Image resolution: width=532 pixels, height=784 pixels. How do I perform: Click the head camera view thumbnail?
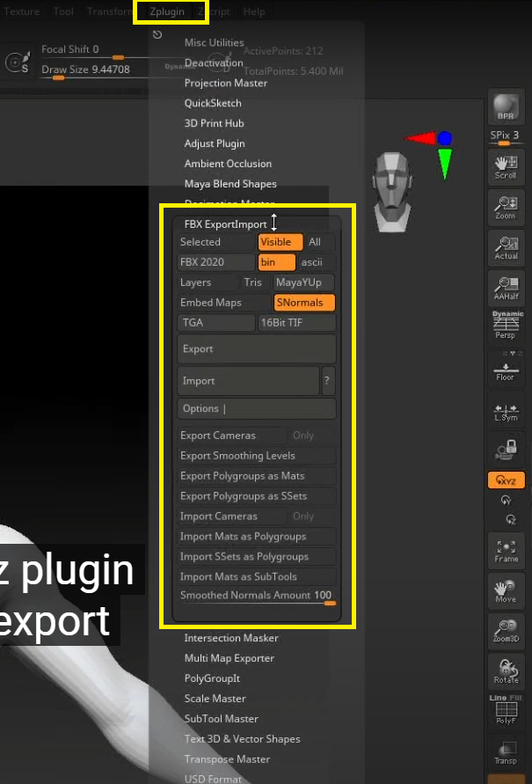393,193
